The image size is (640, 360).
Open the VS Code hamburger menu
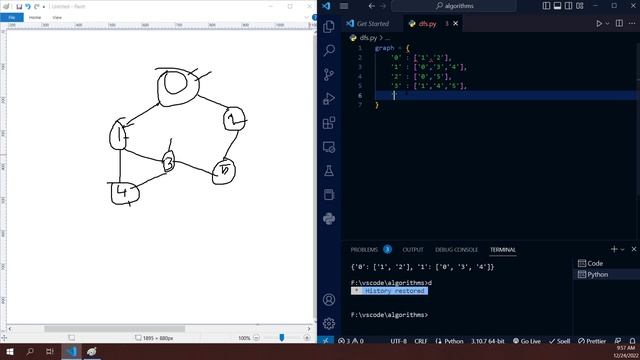pyautogui.click(x=344, y=6)
